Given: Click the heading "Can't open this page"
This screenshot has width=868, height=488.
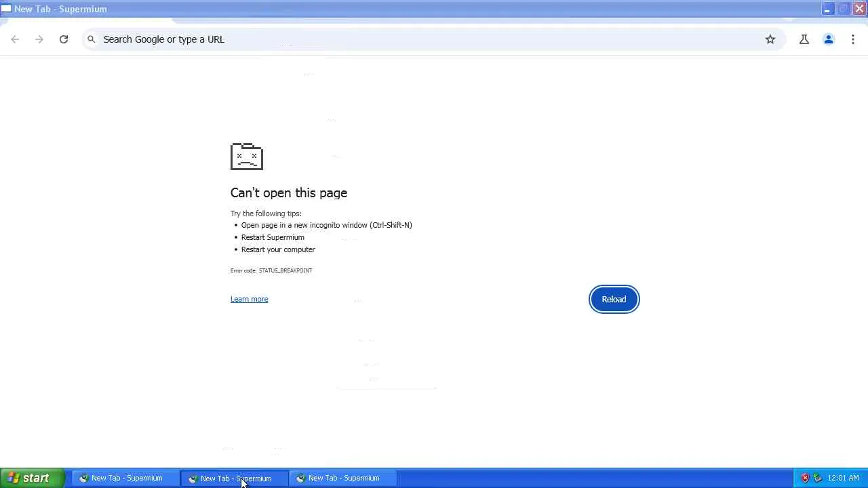Looking at the screenshot, I should point(289,192).
